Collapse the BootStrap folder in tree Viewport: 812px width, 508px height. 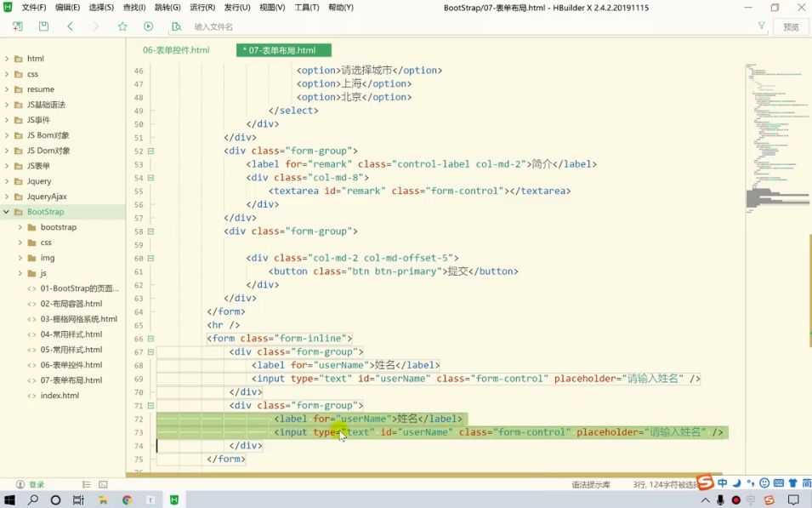pyautogui.click(x=7, y=212)
